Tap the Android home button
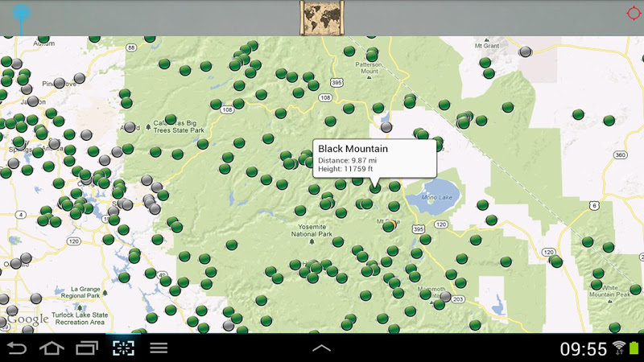Screen dimensions: 644x362 (52, 348)
